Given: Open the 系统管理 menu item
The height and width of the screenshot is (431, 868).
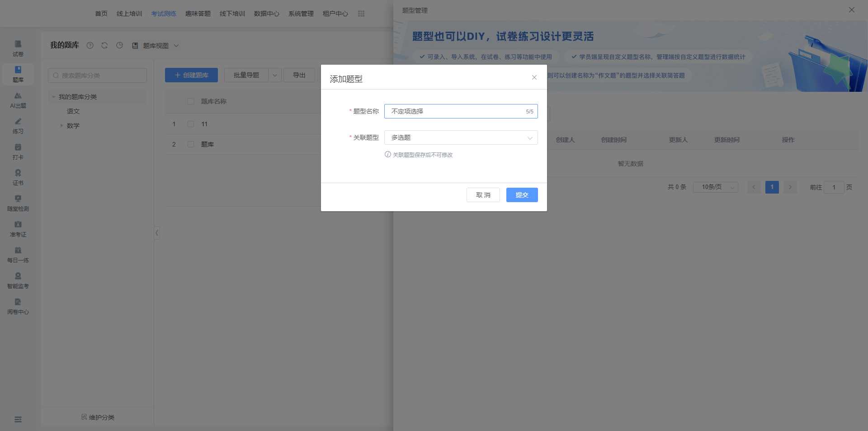Looking at the screenshot, I should [x=301, y=14].
